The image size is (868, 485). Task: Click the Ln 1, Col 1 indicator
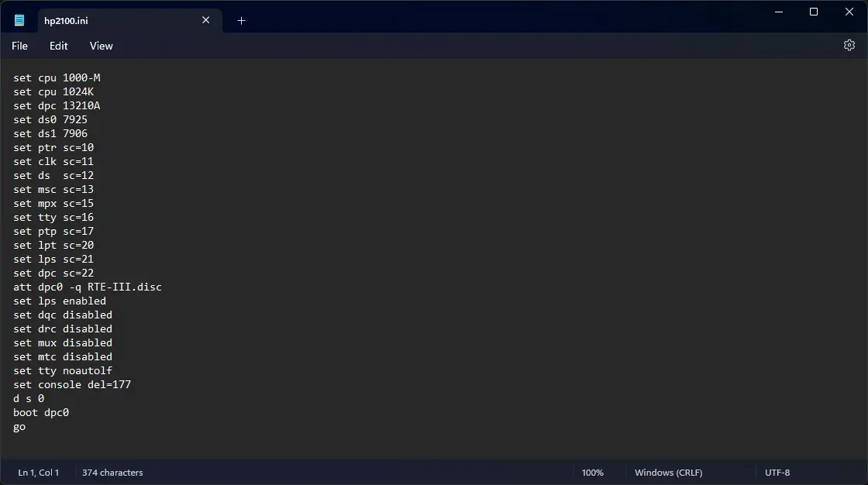pyautogui.click(x=39, y=473)
